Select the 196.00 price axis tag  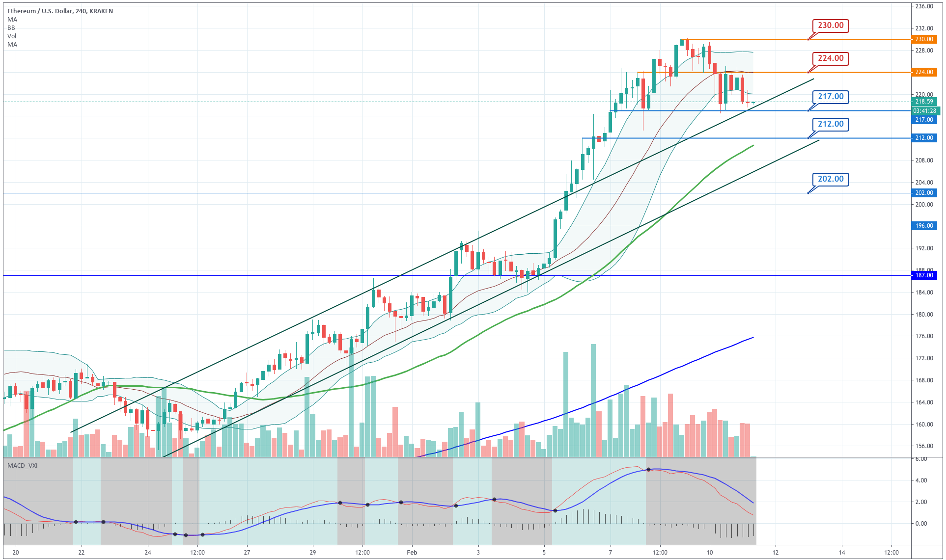click(x=923, y=226)
